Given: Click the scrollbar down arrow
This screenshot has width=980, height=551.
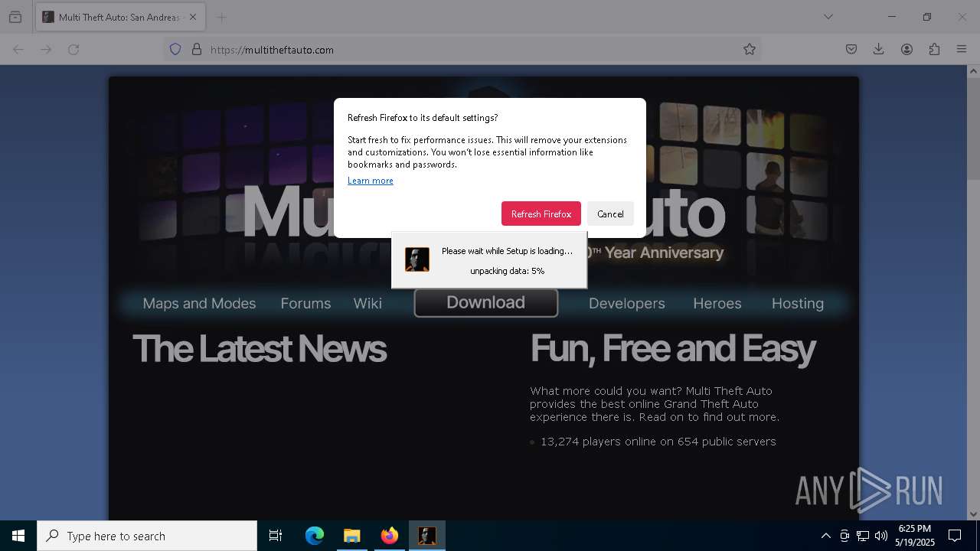Looking at the screenshot, I should 973,514.
